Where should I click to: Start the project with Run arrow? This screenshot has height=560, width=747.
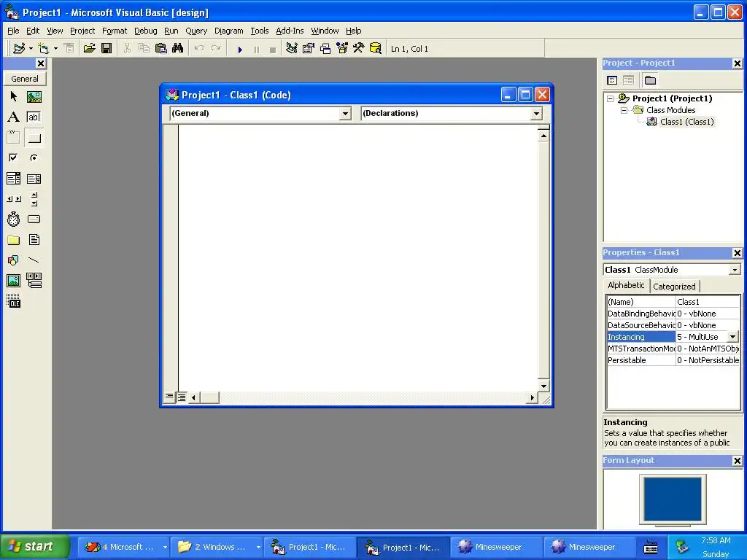(x=240, y=49)
